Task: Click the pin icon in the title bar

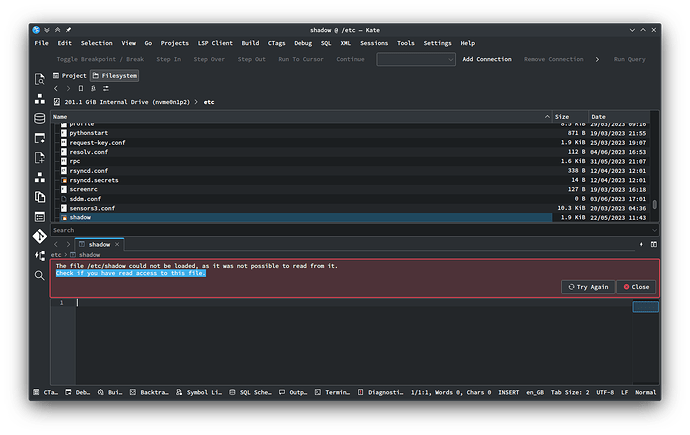Action: click(69, 30)
